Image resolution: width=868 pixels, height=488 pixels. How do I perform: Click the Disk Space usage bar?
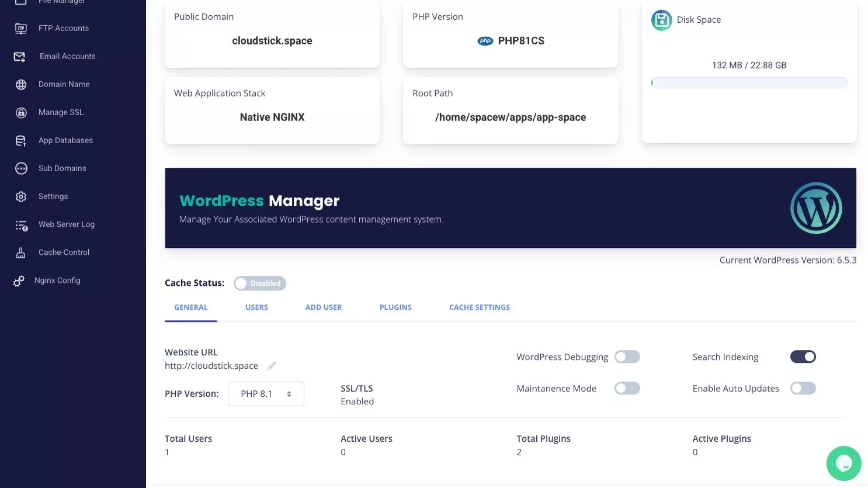[749, 83]
